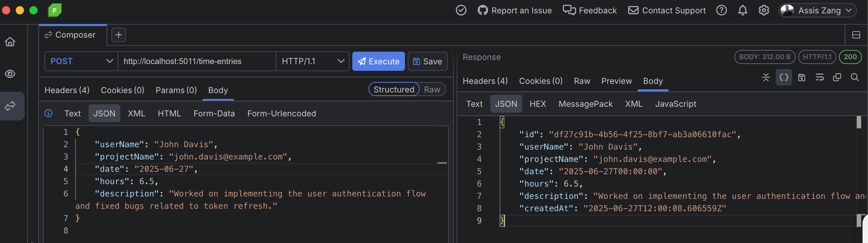Open the Home icon in sidebar
The height and width of the screenshot is (243, 868).
coord(10,42)
